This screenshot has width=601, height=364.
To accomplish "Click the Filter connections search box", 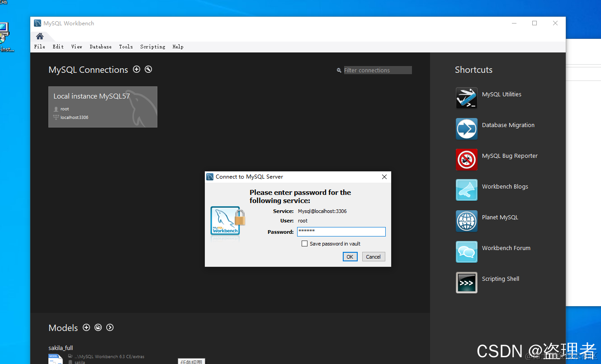I will click(378, 70).
